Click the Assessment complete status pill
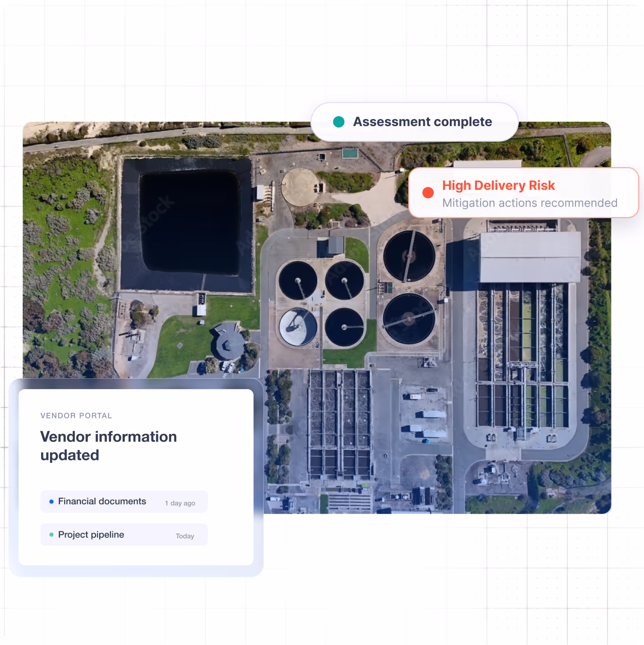The height and width of the screenshot is (645, 644). (x=414, y=122)
